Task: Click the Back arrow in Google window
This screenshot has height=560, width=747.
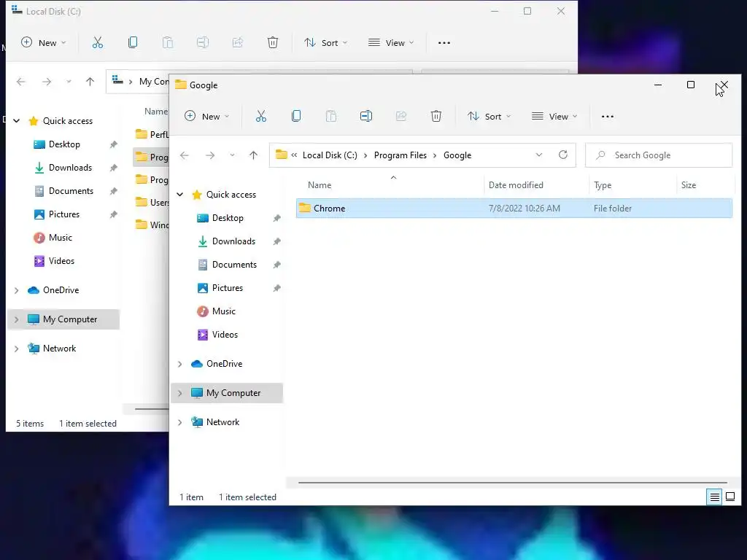Action: click(x=185, y=155)
